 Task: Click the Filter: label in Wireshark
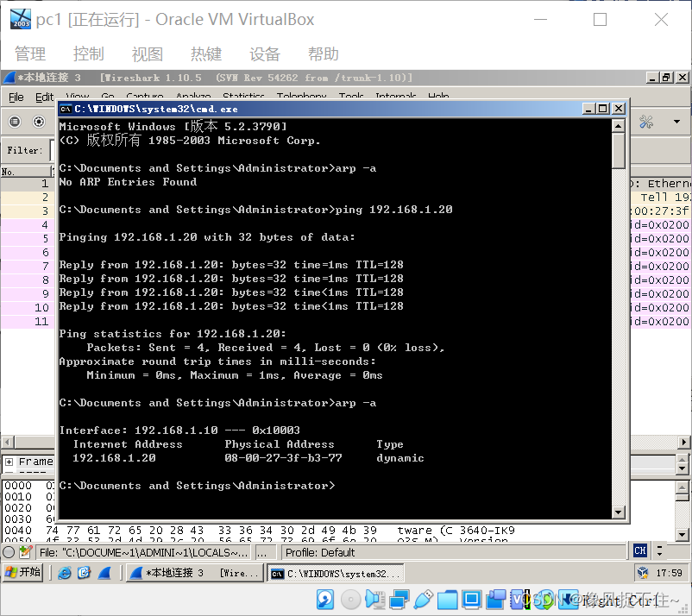25,150
